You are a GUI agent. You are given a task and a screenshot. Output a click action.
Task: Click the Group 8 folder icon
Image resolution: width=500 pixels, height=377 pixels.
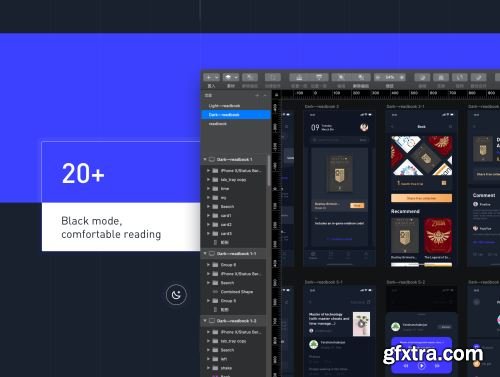[x=215, y=265]
